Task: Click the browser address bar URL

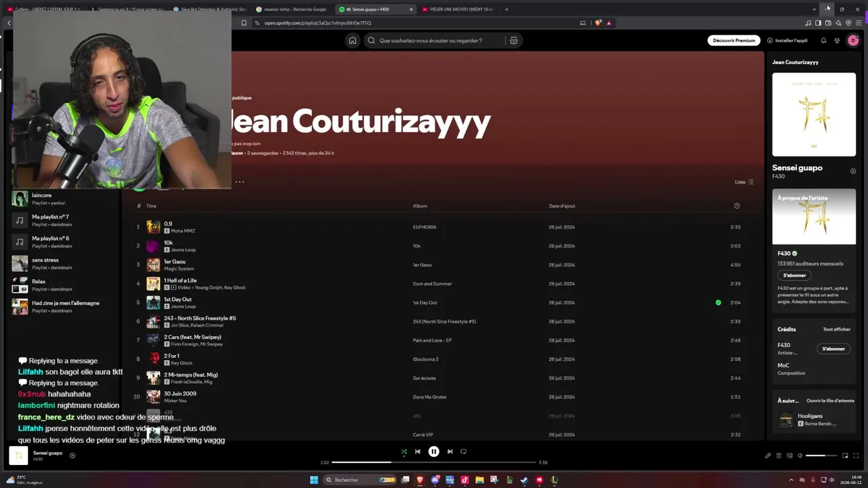Action: click(x=318, y=23)
